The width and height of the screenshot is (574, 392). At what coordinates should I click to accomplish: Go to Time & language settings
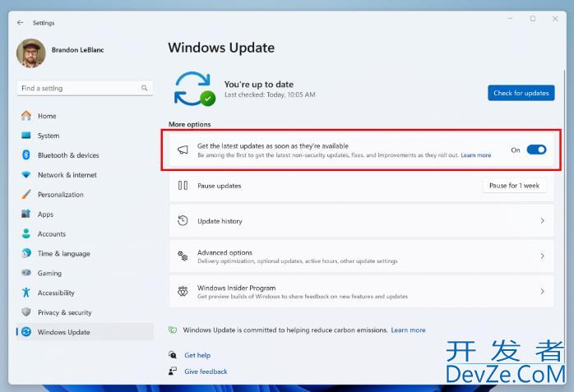[63, 254]
